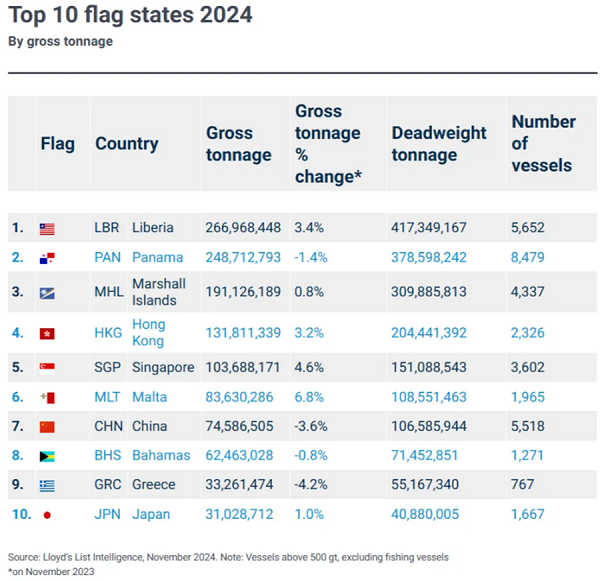Click the Bahamas flag icon
The image size is (600, 581).
[x=47, y=456]
